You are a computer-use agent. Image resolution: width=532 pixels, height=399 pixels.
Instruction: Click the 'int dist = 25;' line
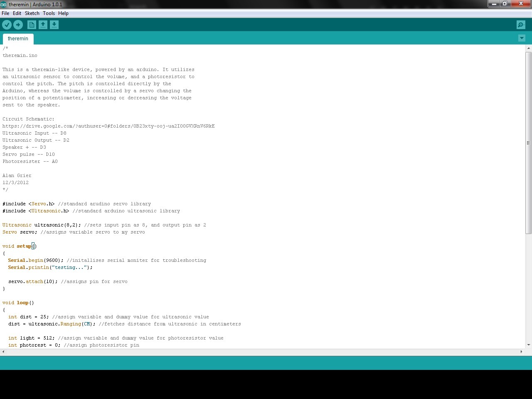pyautogui.click(x=108, y=317)
